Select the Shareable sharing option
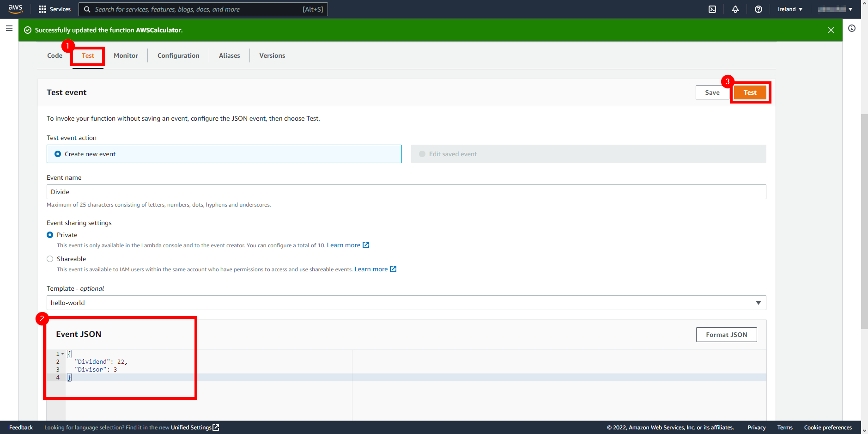The height and width of the screenshot is (434, 868). coord(50,259)
